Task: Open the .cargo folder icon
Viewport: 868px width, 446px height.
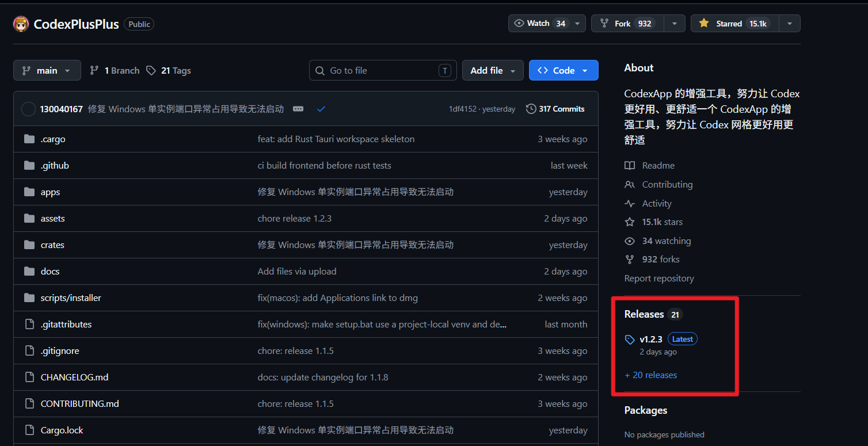Action: tap(29, 139)
